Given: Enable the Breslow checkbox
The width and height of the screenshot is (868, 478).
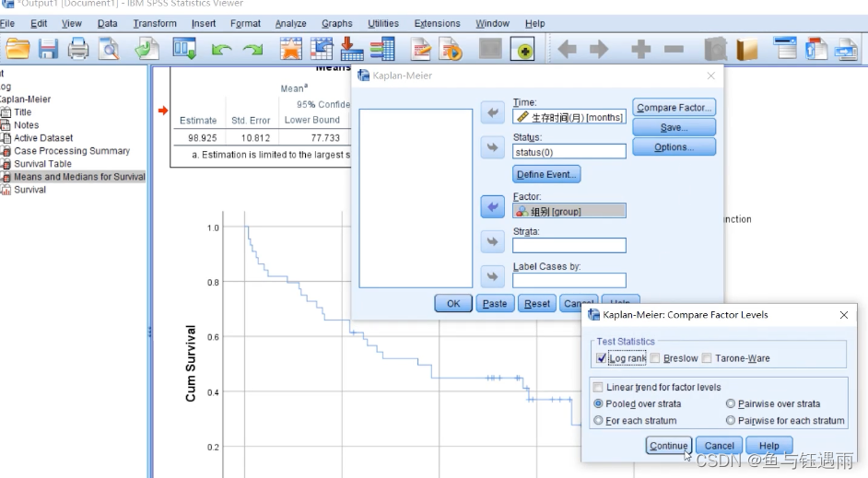Looking at the screenshot, I should [655, 358].
